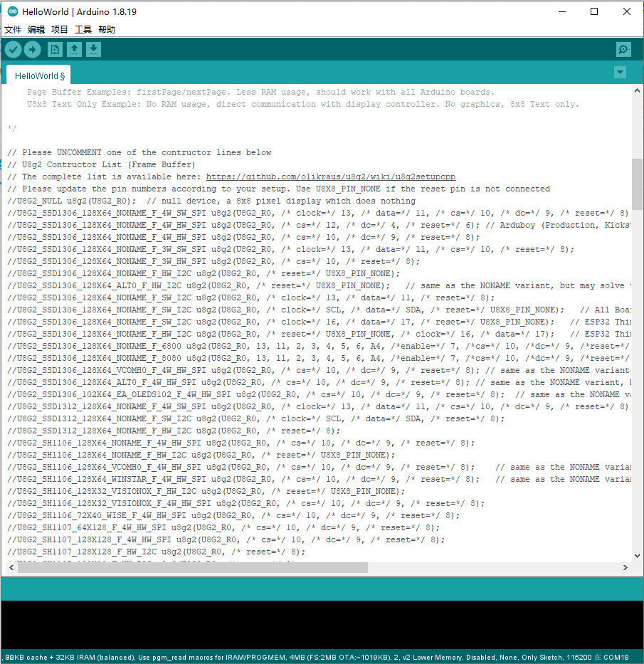
Task: Open the tab options dropdown arrow
Action: 620,73
